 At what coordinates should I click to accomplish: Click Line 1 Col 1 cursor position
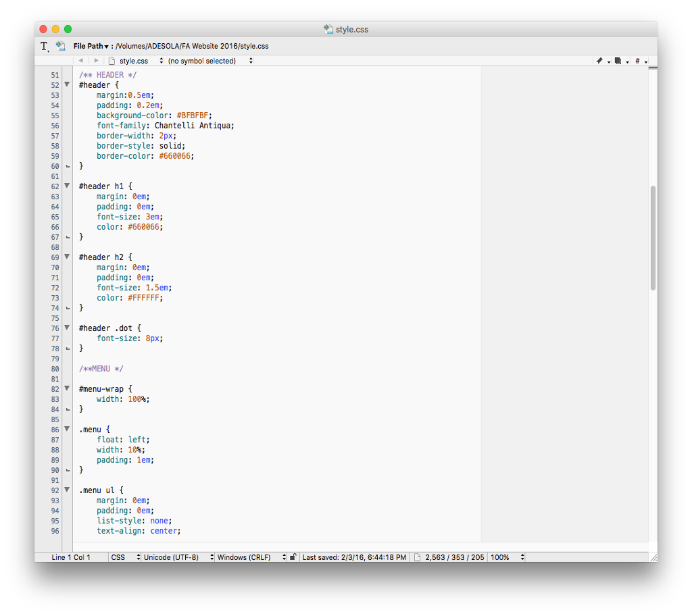[x=70, y=557]
